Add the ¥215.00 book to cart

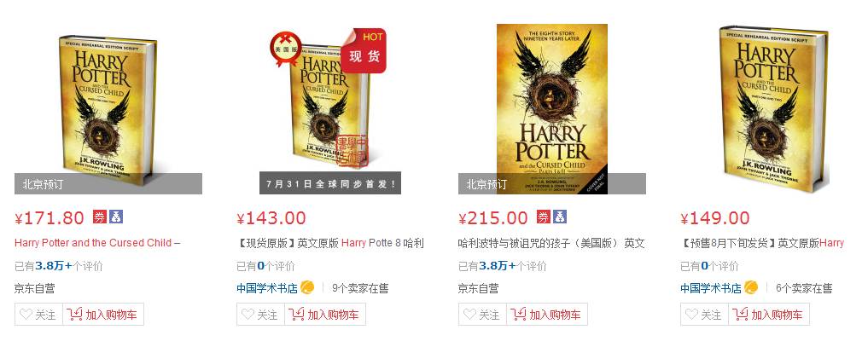(547, 315)
